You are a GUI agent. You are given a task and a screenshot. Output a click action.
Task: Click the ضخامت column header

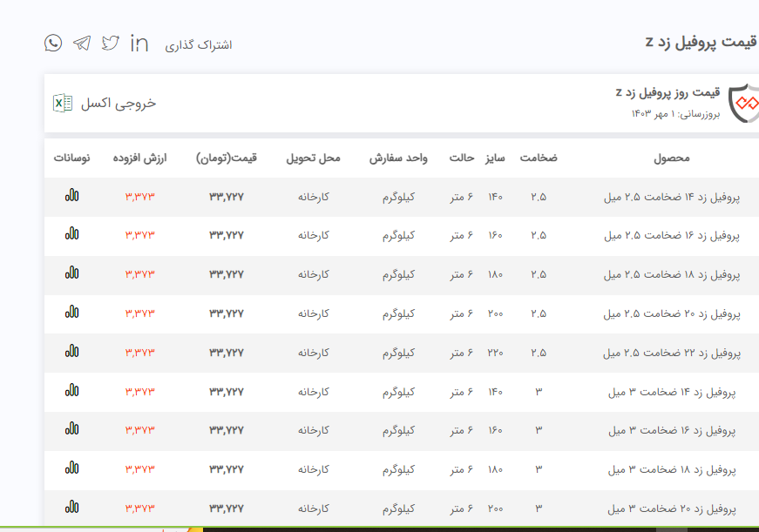click(x=539, y=158)
